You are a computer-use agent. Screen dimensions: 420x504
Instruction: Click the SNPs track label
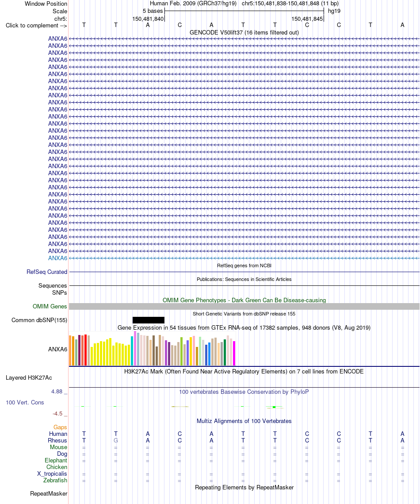pyautogui.click(x=59, y=292)
